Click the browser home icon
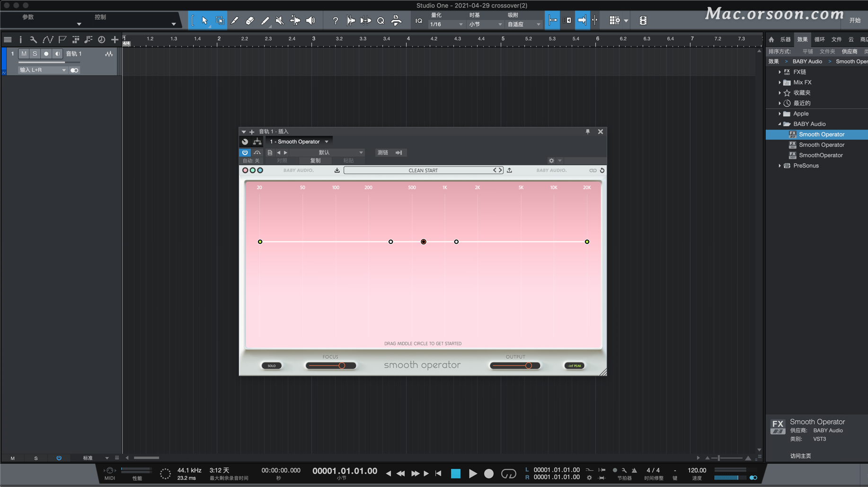The height and width of the screenshot is (487, 868). coord(771,39)
